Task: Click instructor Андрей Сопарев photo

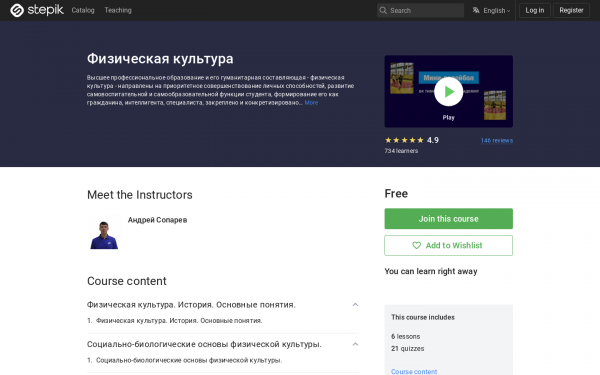Action: click(x=104, y=233)
